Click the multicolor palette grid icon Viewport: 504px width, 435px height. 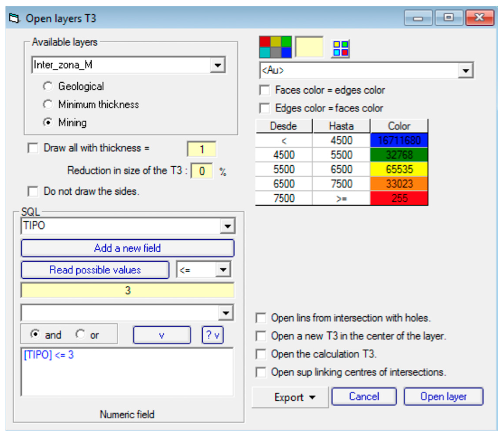[x=275, y=47]
